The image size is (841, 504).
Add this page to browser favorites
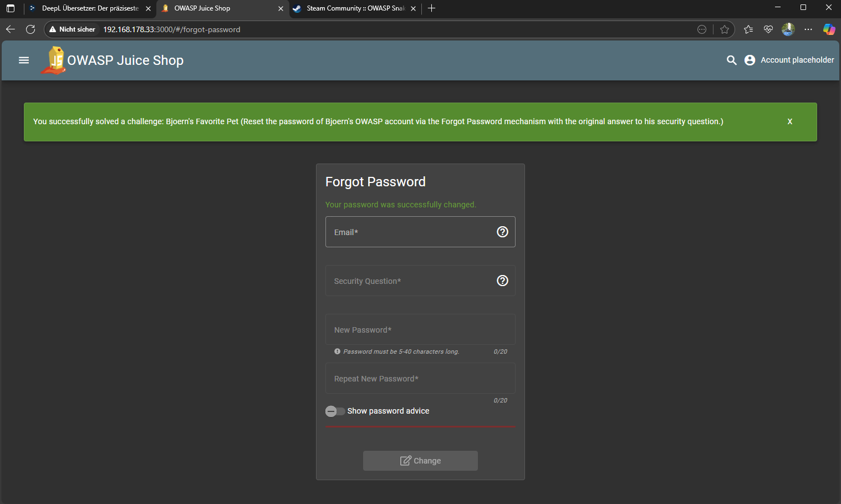(724, 29)
